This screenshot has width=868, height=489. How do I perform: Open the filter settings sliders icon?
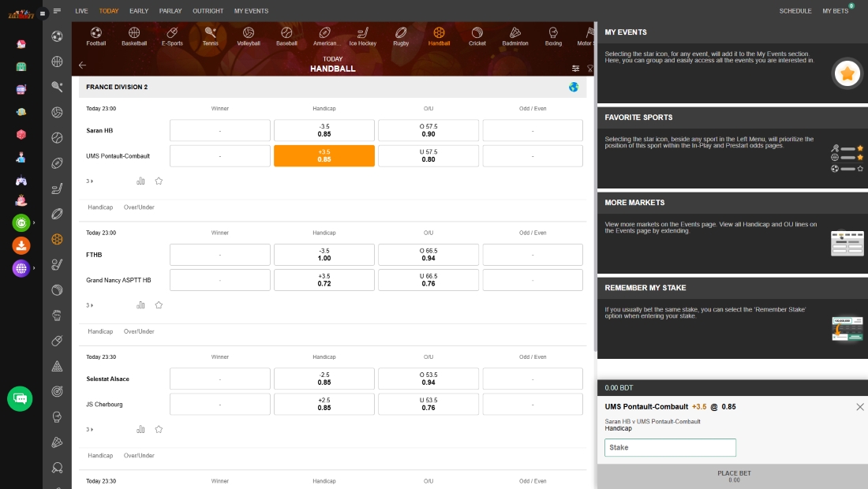point(576,69)
